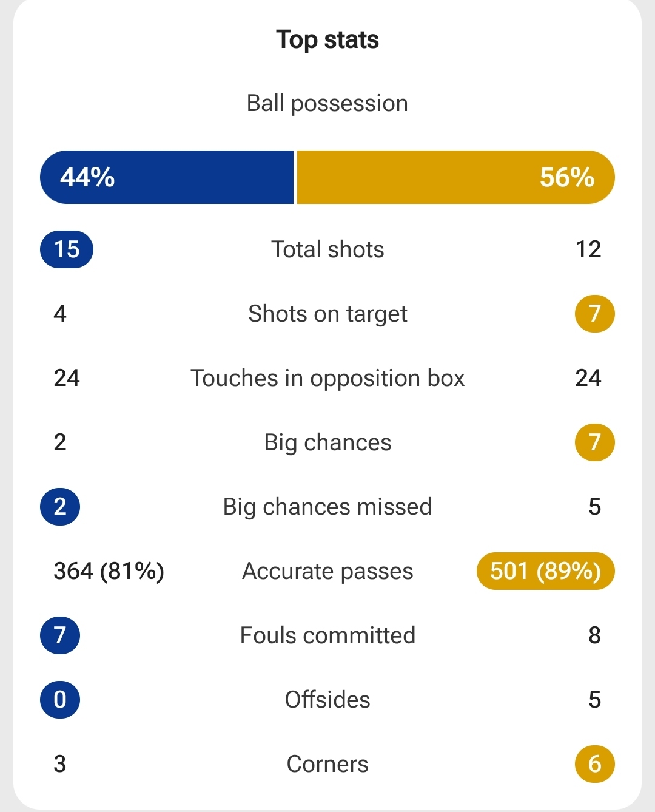Select Touches in opposition box label
The width and height of the screenshot is (655, 812).
click(327, 379)
